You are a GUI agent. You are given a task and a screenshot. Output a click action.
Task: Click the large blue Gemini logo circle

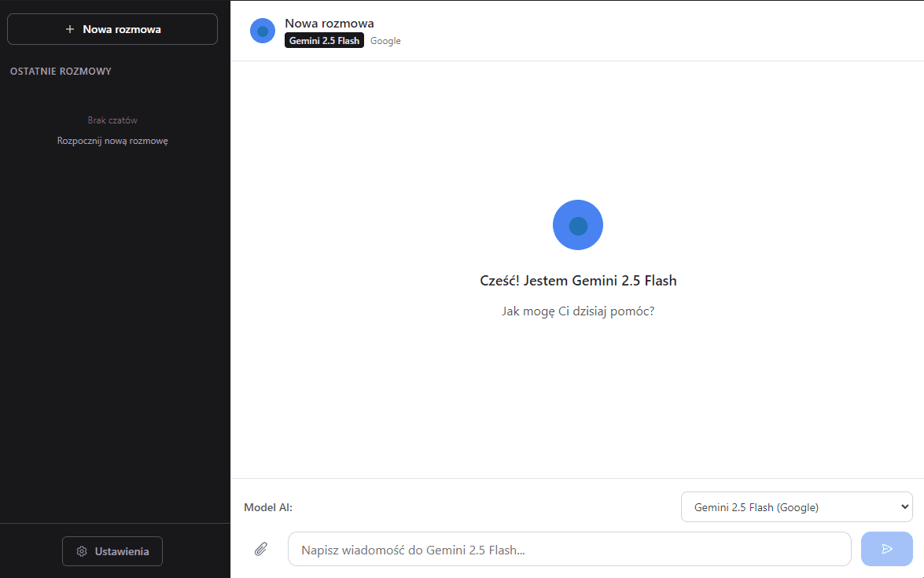coord(578,225)
